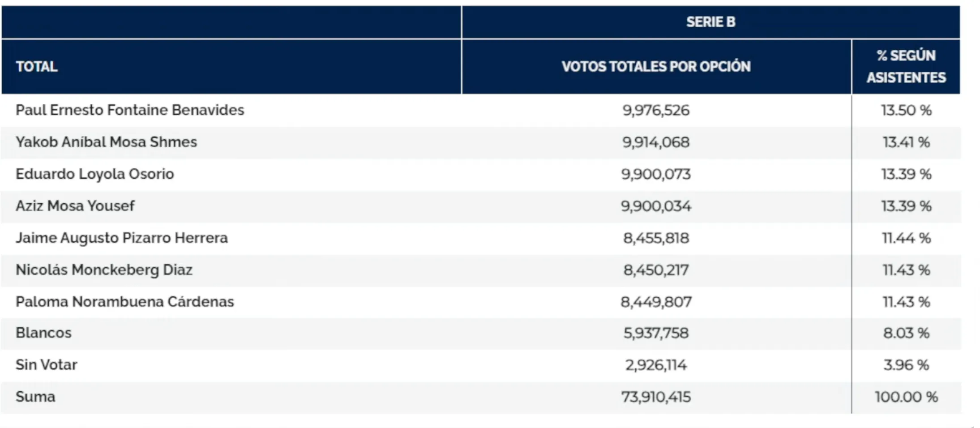980x428 pixels.
Task: Click the % SEGÚN ASISTENTES column header
Action: click(906, 67)
